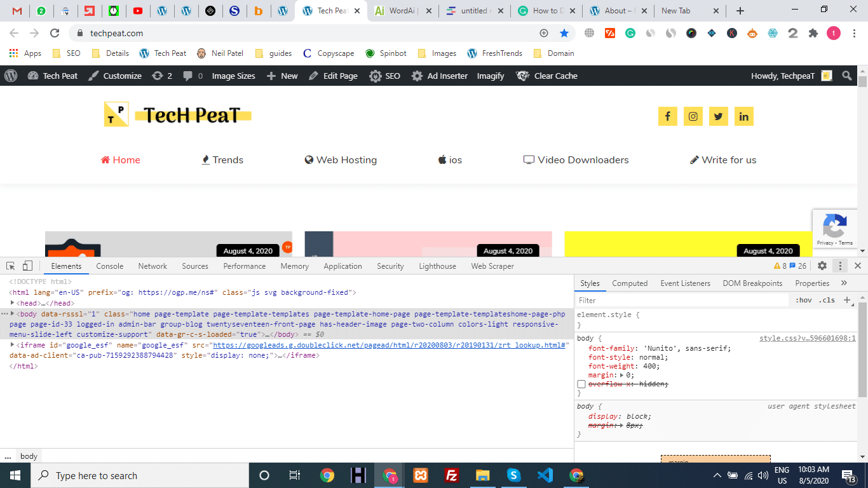The height and width of the screenshot is (488, 868).
Task: Click the Windows Start button
Action: [15, 475]
